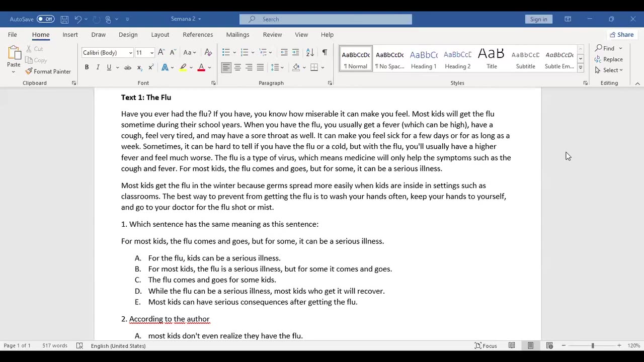The image size is (644, 362).
Task: Toggle show paragraph marks
Action: tap(325, 52)
